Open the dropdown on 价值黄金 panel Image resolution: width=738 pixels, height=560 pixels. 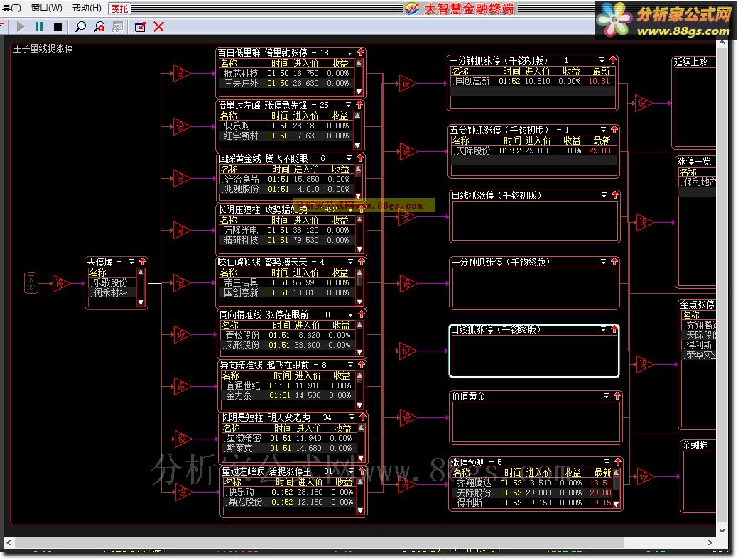(x=606, y=396)
